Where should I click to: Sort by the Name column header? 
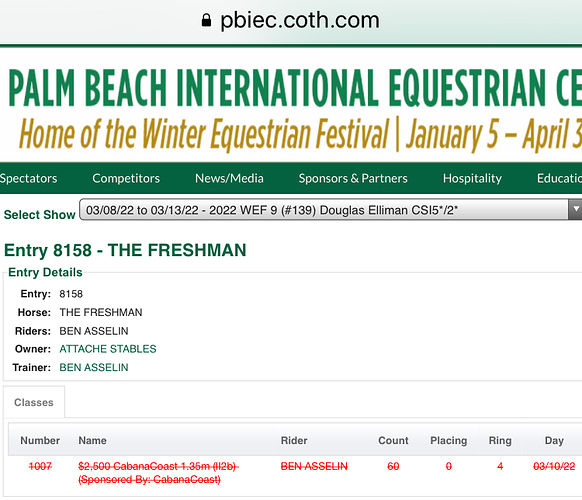[x=92, y=441]
